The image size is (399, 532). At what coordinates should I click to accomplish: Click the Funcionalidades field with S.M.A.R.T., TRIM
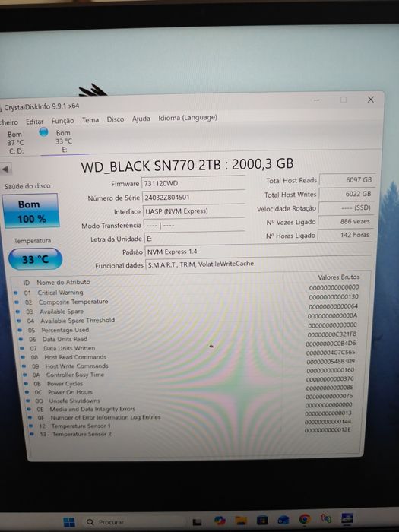click(x=258, y=264)
